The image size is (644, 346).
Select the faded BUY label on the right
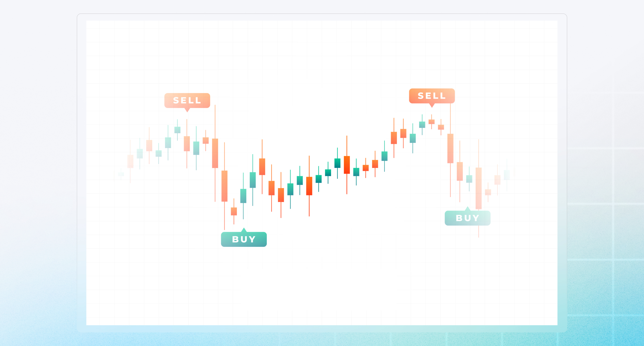(467, 218)
